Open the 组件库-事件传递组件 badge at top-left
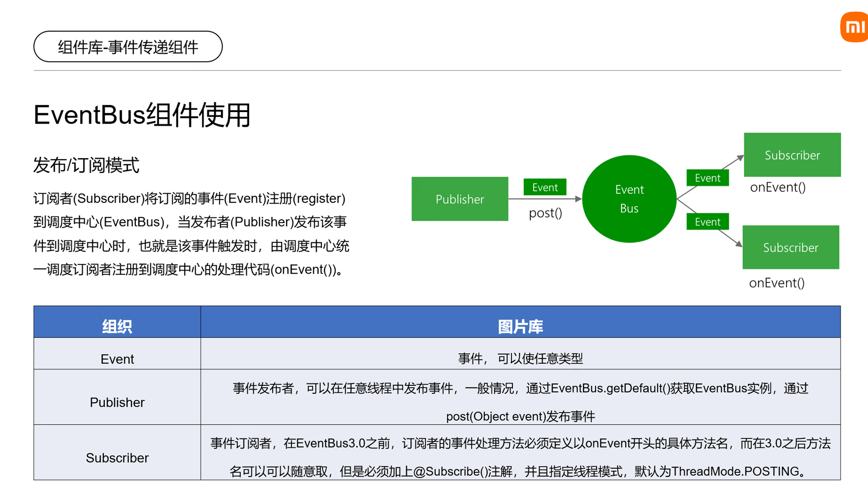 tap(128, 47)
